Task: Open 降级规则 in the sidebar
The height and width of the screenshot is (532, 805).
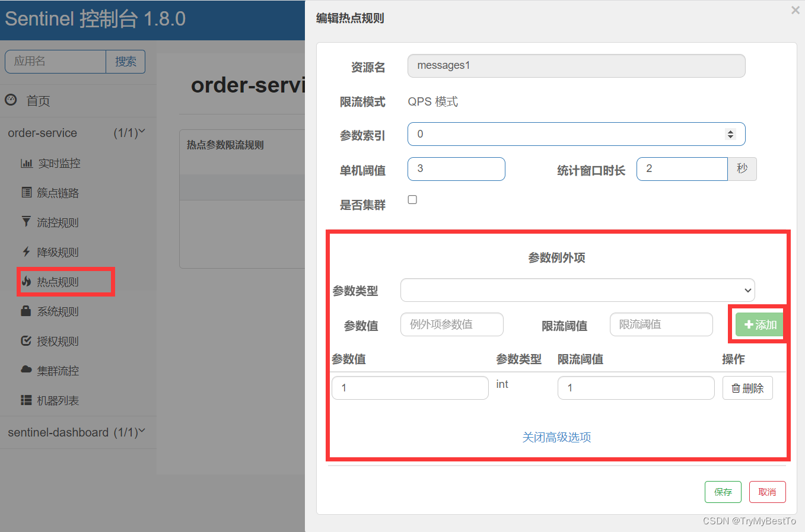Action: point(58,252)
